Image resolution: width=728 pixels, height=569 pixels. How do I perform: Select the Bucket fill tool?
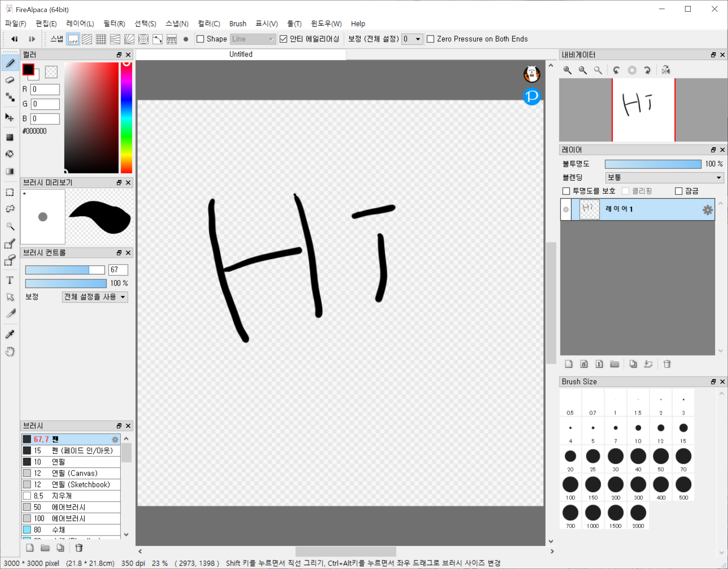point(10,154)
